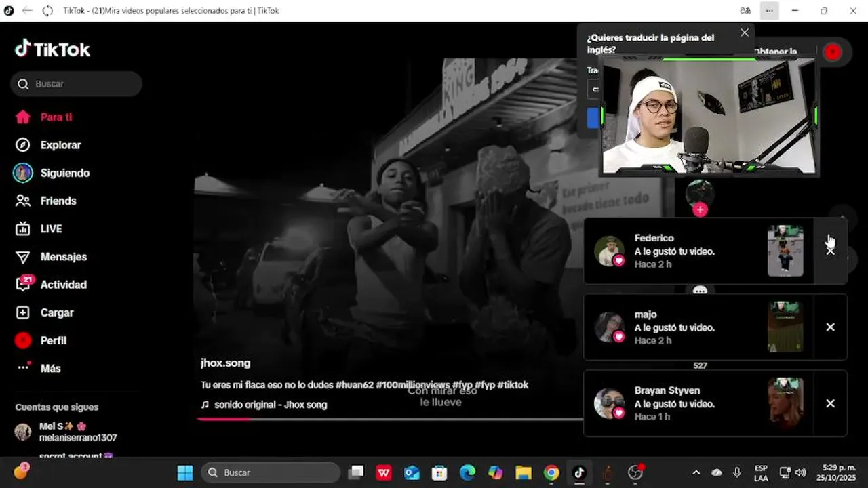Image resolution: width=868 pixels, height=488 pixels.
Task: Show hidden system tray icons
Action: 696,472
